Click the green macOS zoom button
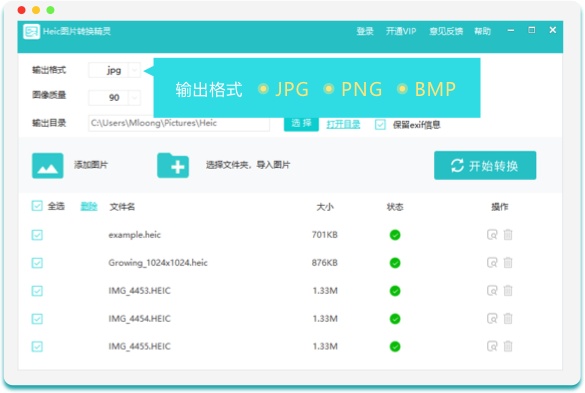Viewport: 585px width, 393px height. point(50,10)
